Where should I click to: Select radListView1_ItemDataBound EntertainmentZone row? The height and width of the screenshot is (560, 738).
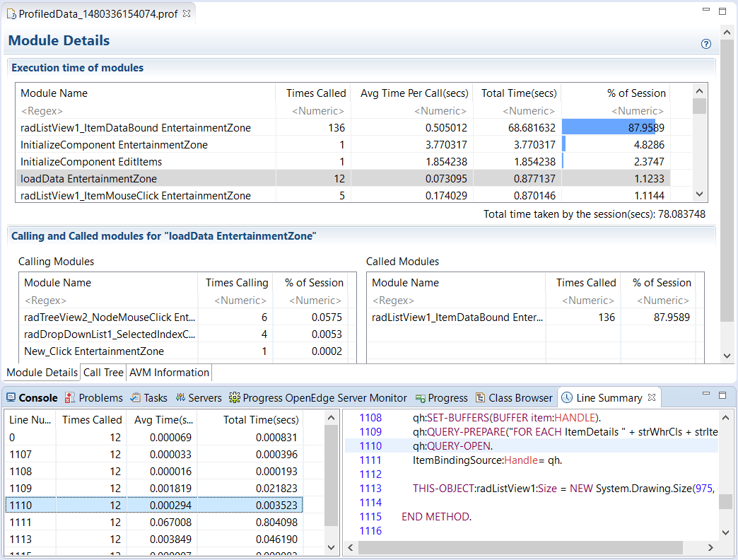136,128
